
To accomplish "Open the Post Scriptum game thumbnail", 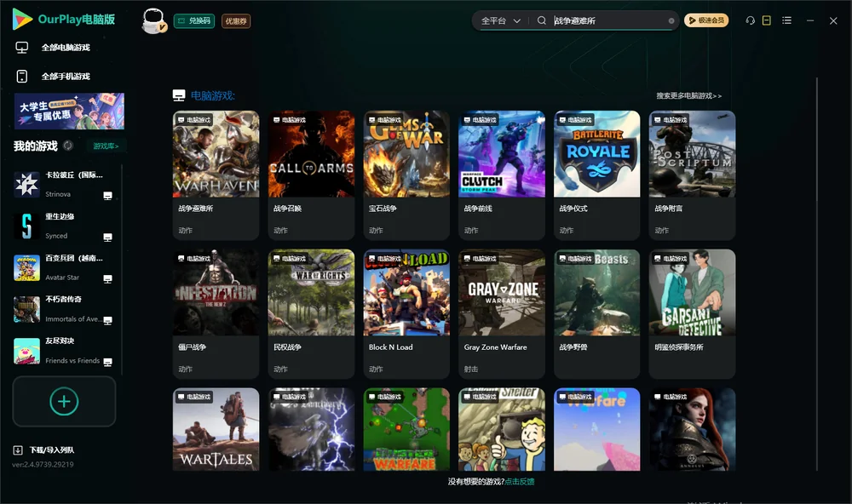I will click(x=692, y=154).
